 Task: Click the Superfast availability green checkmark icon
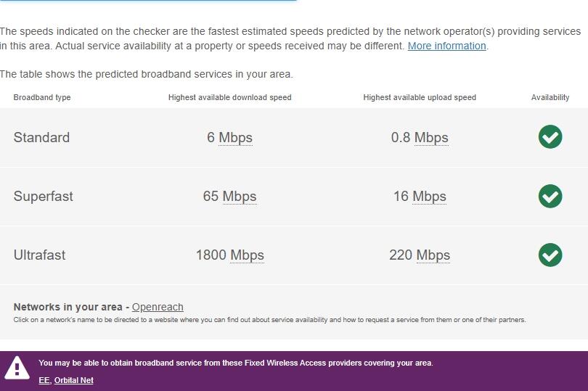[550, 196]
